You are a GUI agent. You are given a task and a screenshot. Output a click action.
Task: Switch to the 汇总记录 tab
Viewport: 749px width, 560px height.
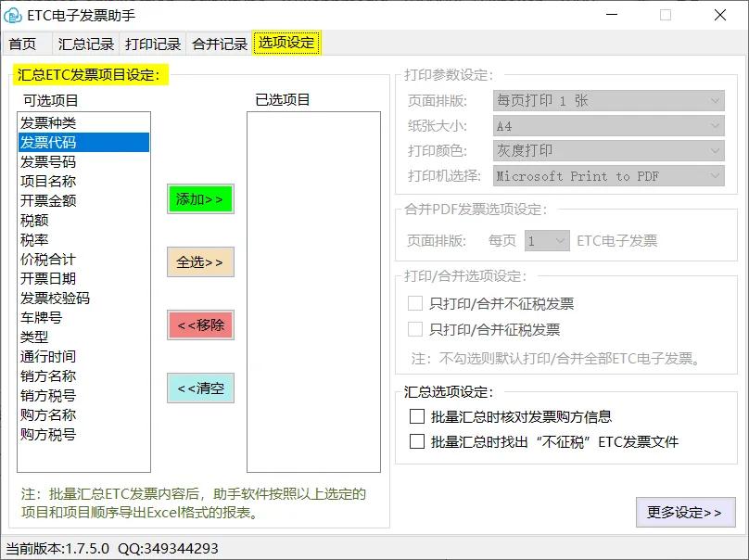[86, 44]
